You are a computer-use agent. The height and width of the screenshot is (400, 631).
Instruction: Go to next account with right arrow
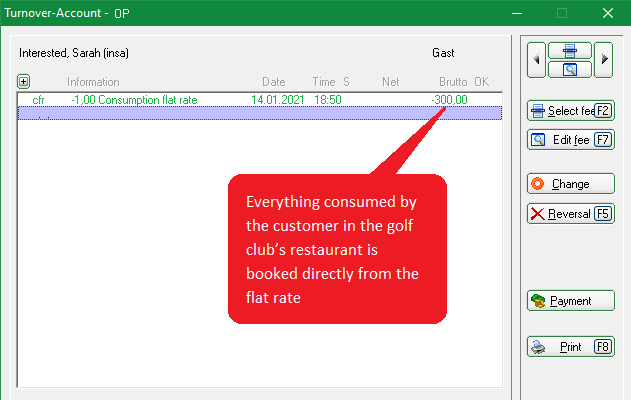[x=604, y=60]
